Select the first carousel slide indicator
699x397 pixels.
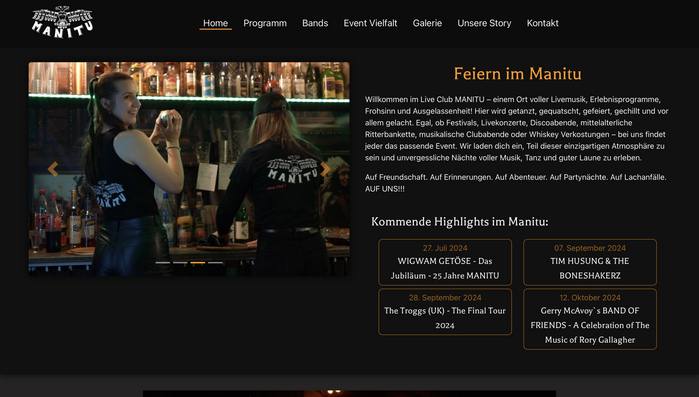pos(163,262)
